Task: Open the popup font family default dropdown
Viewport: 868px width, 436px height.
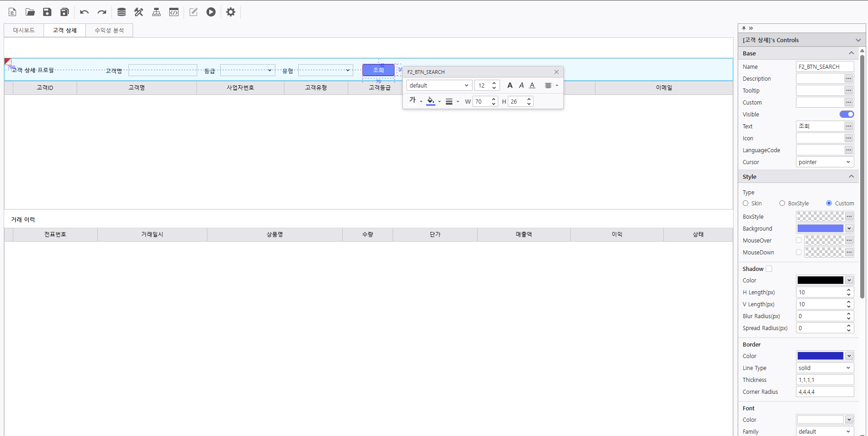Action: pyautogui.click(x=439, y=85)
